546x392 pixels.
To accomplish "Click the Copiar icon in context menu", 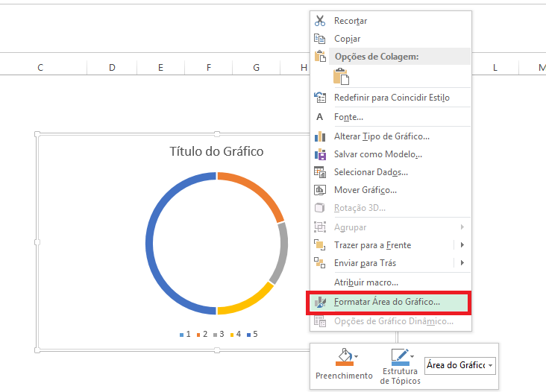I will point(320,39).
